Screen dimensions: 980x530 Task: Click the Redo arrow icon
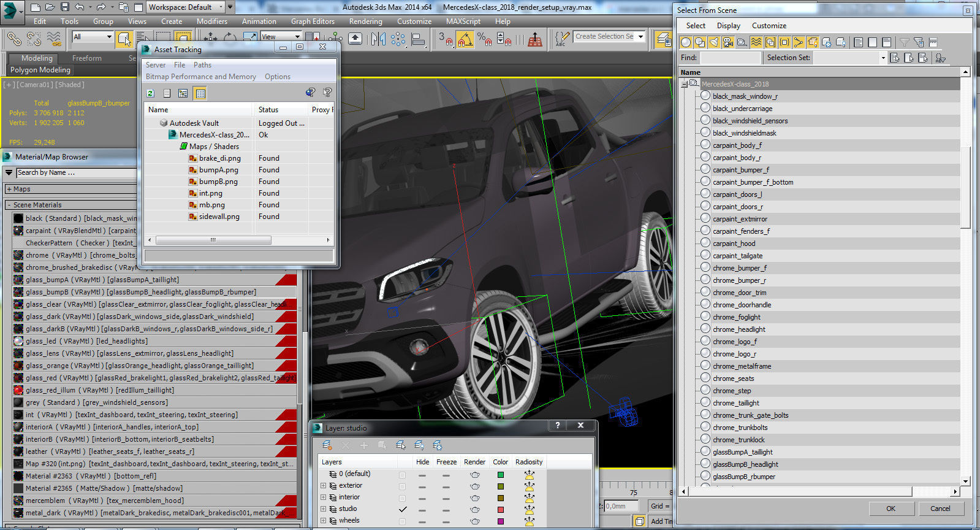point(101,7)
